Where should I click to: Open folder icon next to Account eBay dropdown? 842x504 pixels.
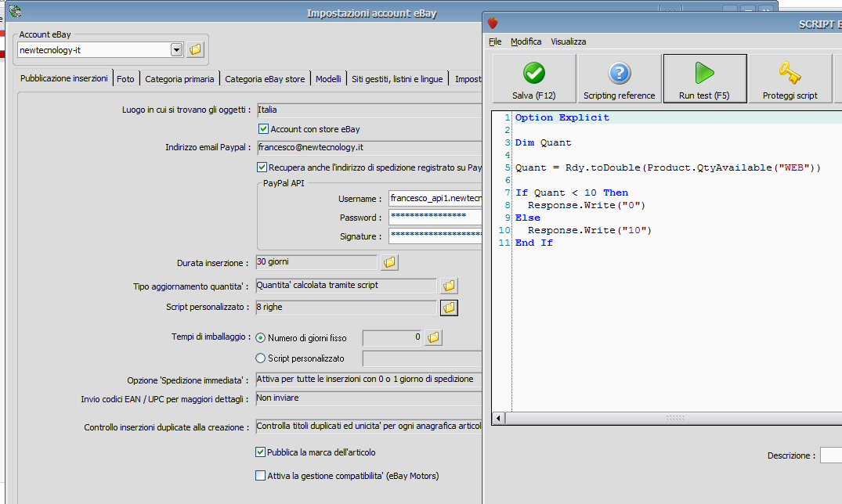196,50
